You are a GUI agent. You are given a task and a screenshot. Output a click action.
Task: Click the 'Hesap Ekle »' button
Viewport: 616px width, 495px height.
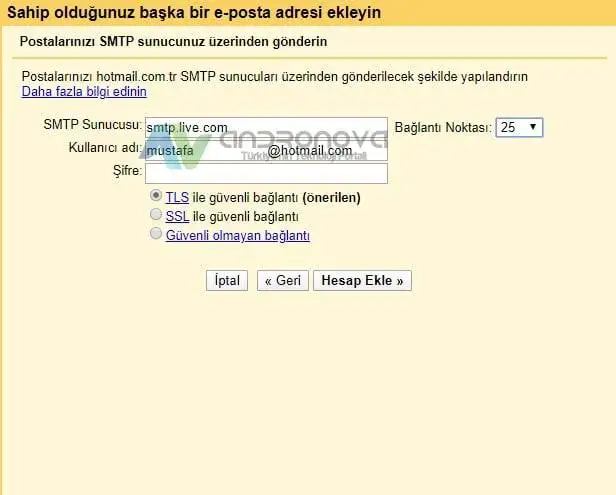click(362, 280)
